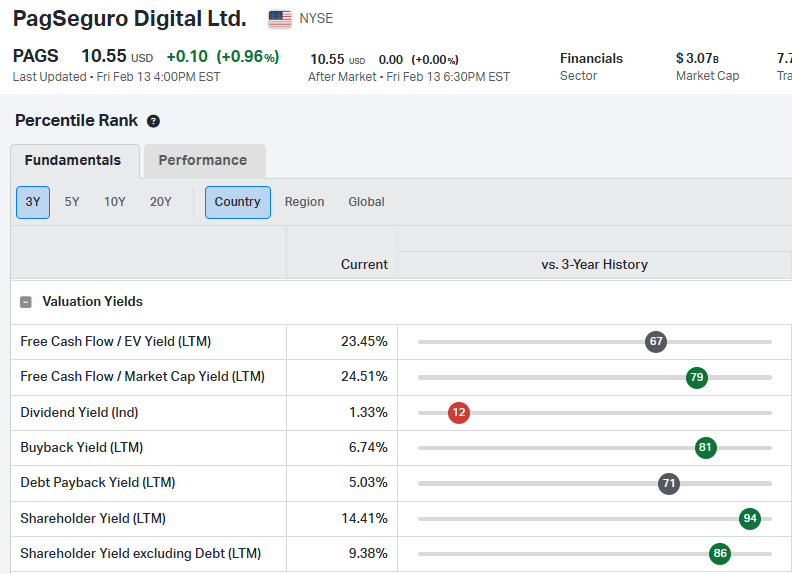Click the $3.07B market cap value
The image size is (792, 574).
(697, 59)
